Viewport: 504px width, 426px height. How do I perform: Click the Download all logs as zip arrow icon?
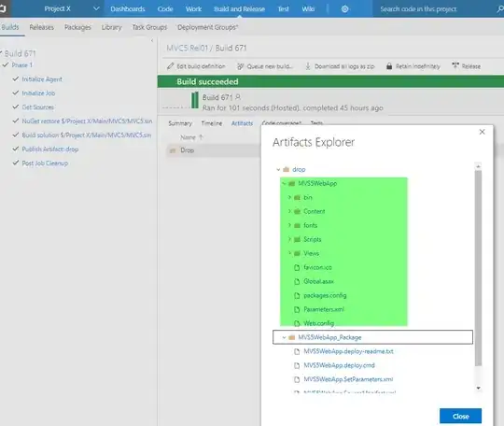pyautogui.click(x=308, y=66)
